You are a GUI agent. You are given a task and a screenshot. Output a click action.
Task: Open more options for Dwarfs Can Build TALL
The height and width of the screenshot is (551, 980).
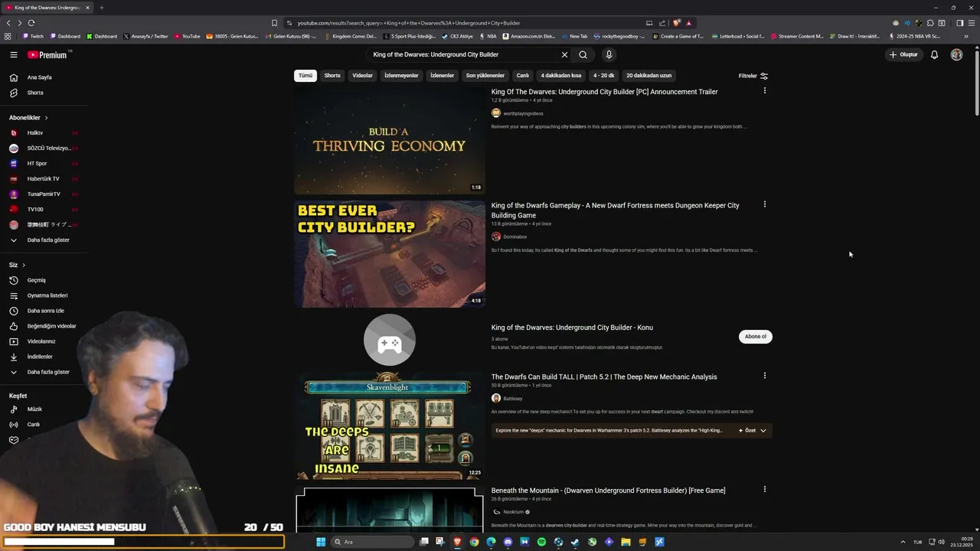tap(764, 376)
